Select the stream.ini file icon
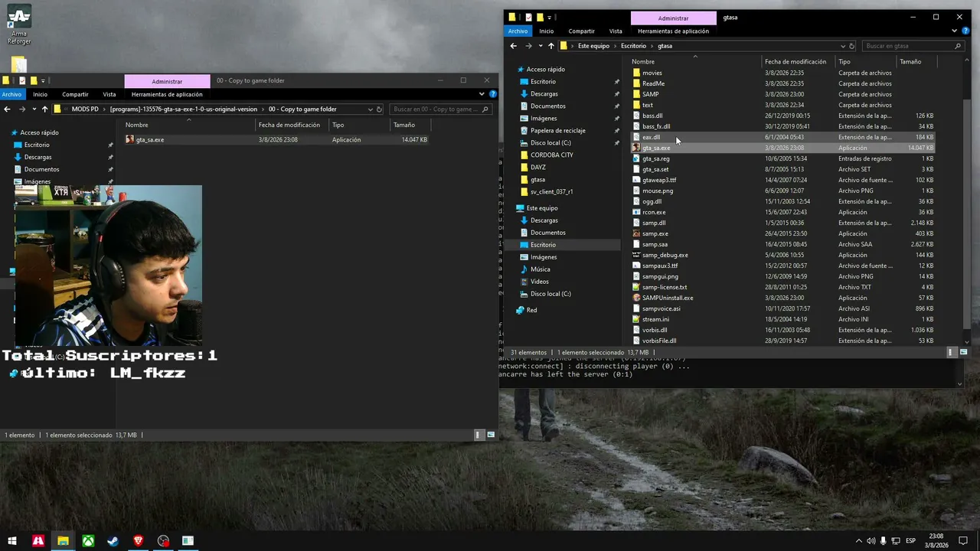 click(636, 319)
